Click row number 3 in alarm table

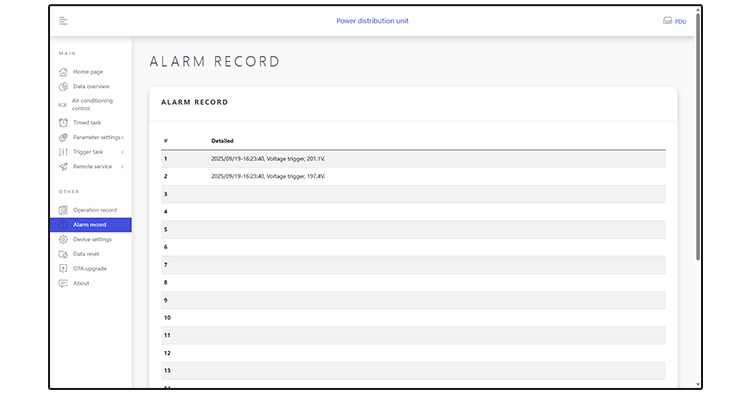click(x=165, y=194)
